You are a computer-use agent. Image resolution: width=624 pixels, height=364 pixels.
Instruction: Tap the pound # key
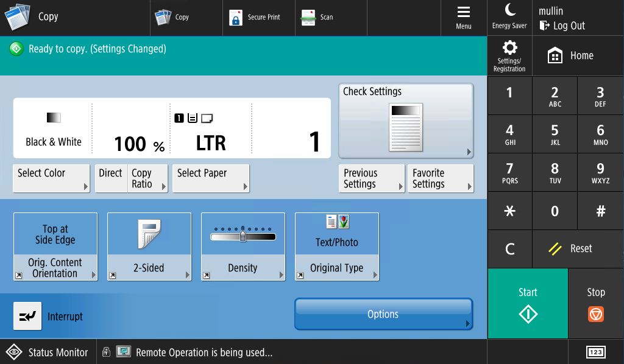(x=600, y=211)
